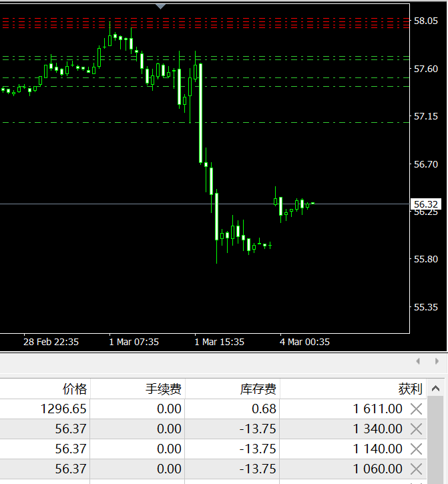Viewport: 448px width, 484px height.
Task: Close the position with profit 1 060.00
Action: tap(416, 469)
